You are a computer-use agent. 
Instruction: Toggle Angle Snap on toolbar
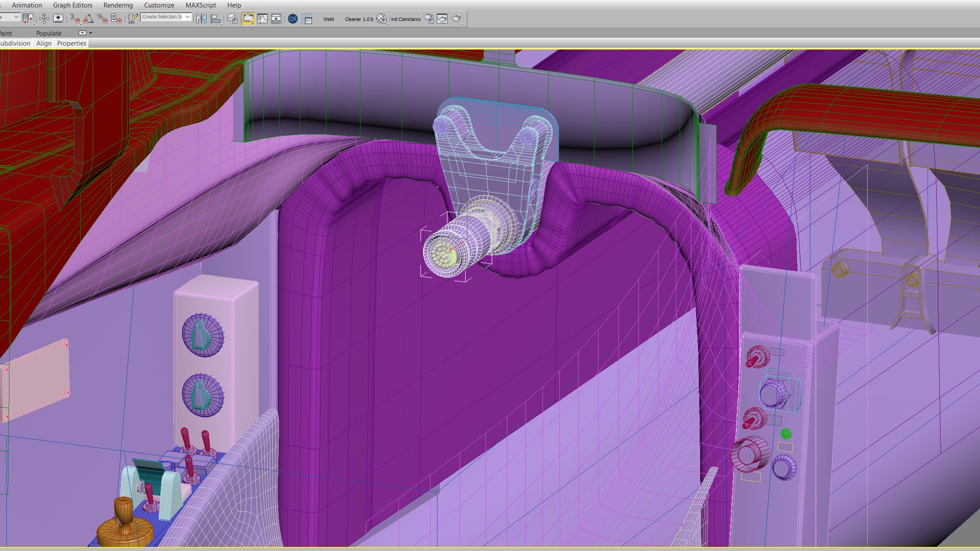(89, 19)
